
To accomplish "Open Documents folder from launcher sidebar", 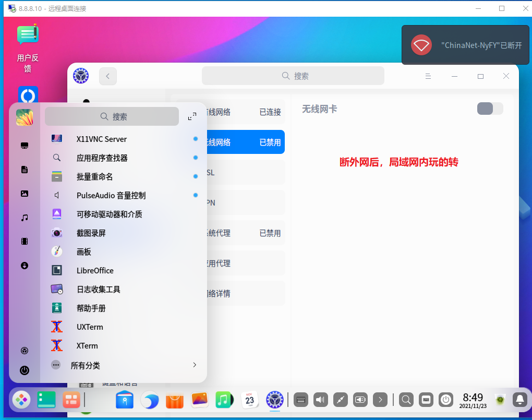I will coord(25,170).
